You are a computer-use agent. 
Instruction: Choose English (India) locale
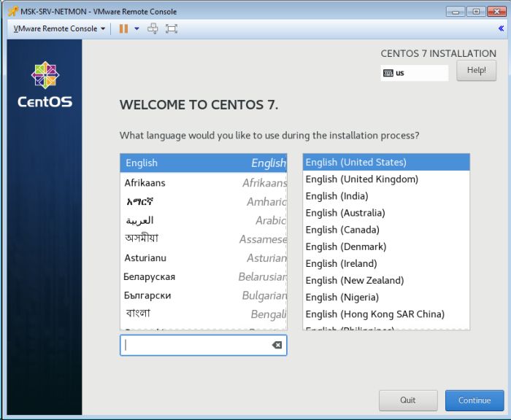click(386, 196)
